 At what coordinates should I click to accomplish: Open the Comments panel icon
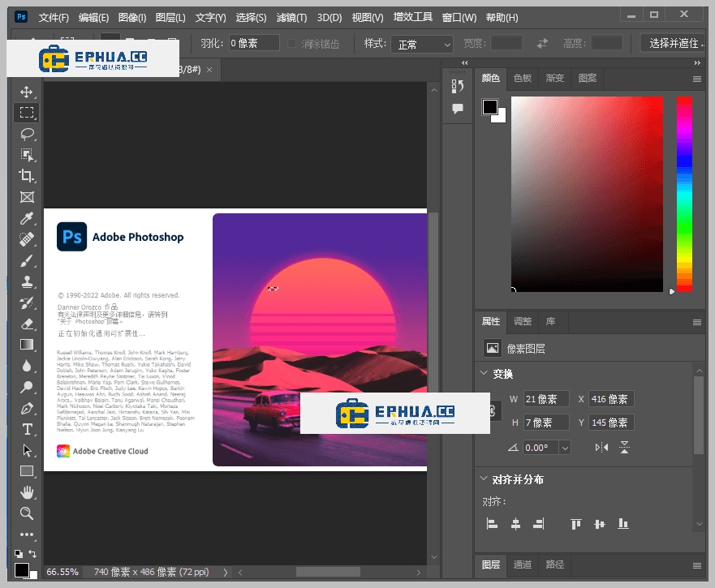tap(458, 109)
